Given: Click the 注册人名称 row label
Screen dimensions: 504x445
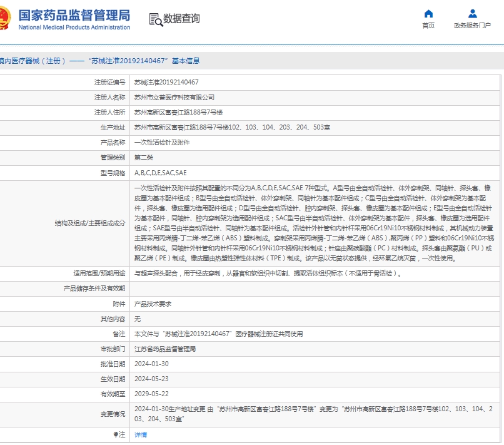Looking at the screenshot, I should (x=109, y=98).
